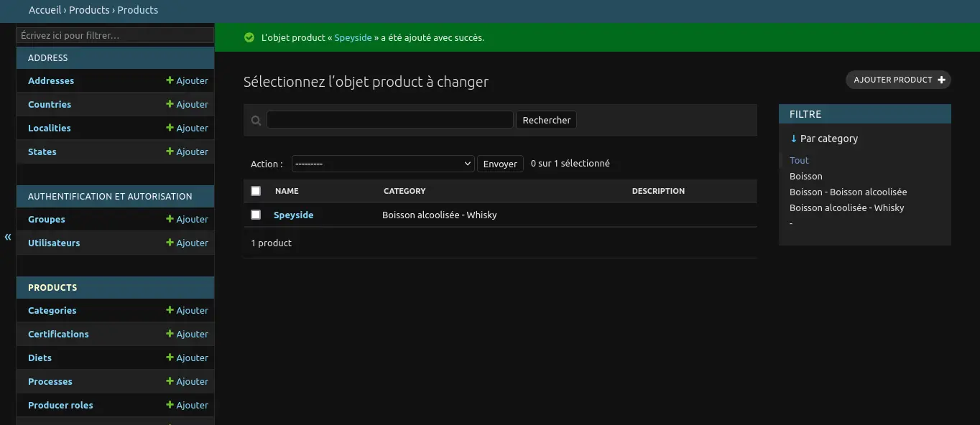Sort by the Name column header

tap(287, 191)
